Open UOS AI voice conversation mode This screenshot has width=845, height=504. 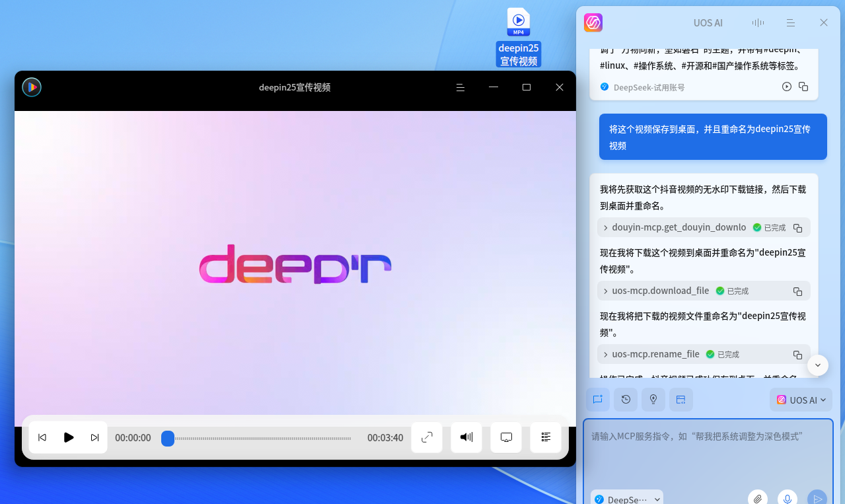[758, 22]
